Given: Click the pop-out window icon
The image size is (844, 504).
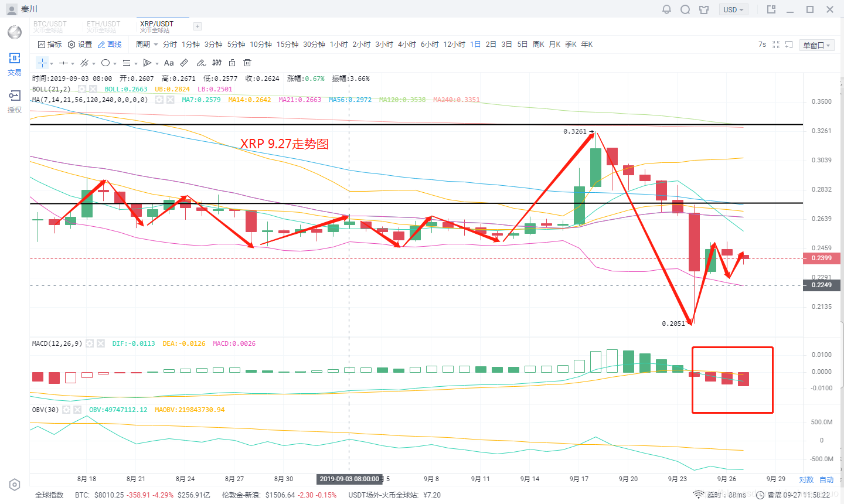Looking at the screenshot, I should point(771,9).
